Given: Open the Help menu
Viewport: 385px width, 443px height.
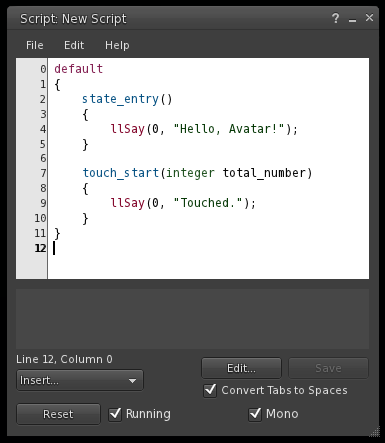Looking at the screenshot, I should pos(117,45).
